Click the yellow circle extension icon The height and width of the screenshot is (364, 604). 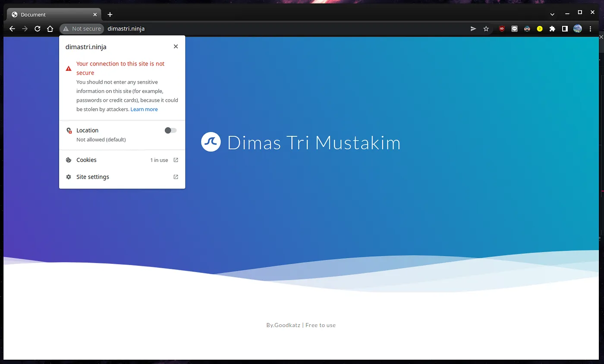pyautogui.click(x=539, y=29)
